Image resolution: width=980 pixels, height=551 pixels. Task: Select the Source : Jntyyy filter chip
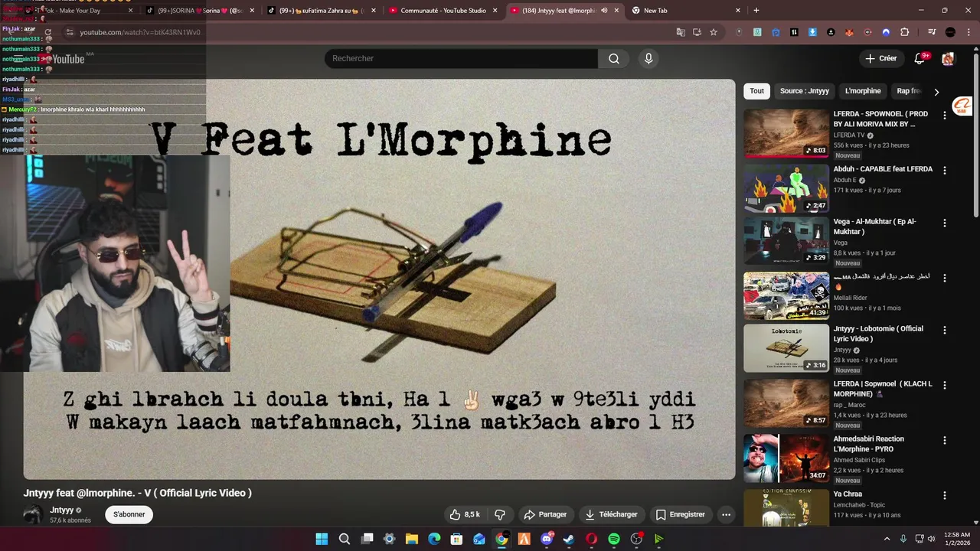804,91
